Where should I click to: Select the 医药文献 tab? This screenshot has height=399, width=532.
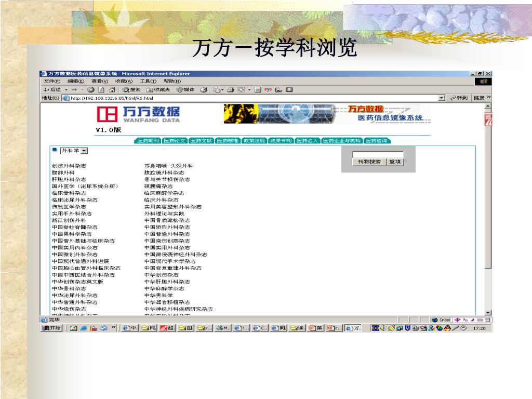click(201, 141)
